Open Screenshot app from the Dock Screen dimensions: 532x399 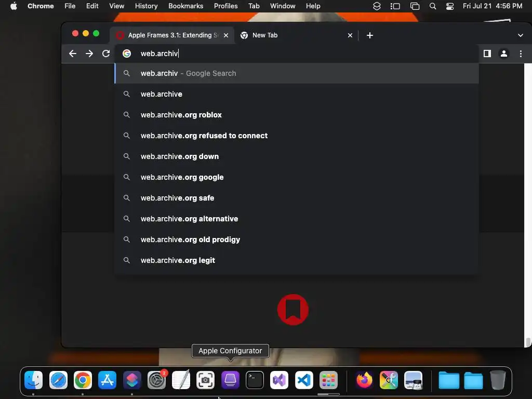tap(206, 380)
